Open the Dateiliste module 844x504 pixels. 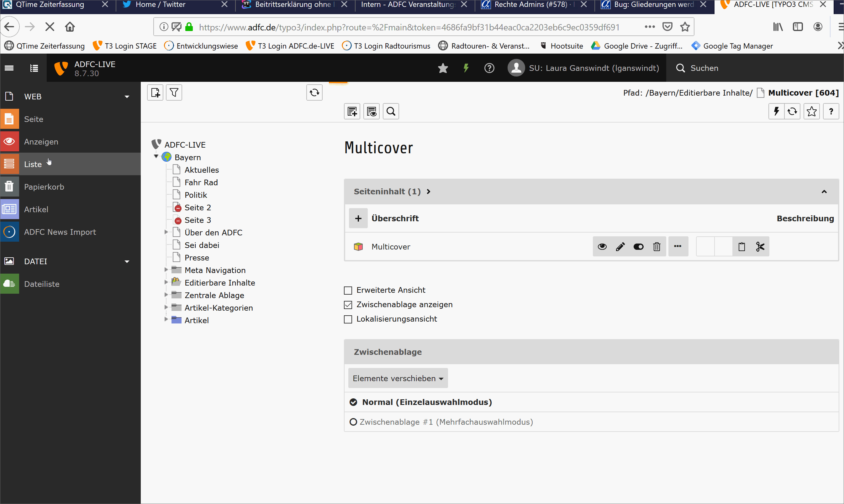coord(41,284)
